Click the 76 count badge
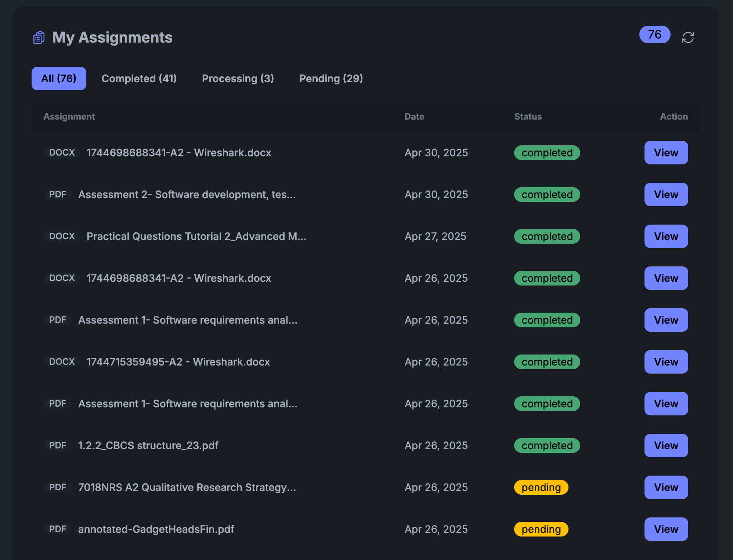The width and height of the screenshot is (733, 560). pyautogui.click(x=654, y=34)
